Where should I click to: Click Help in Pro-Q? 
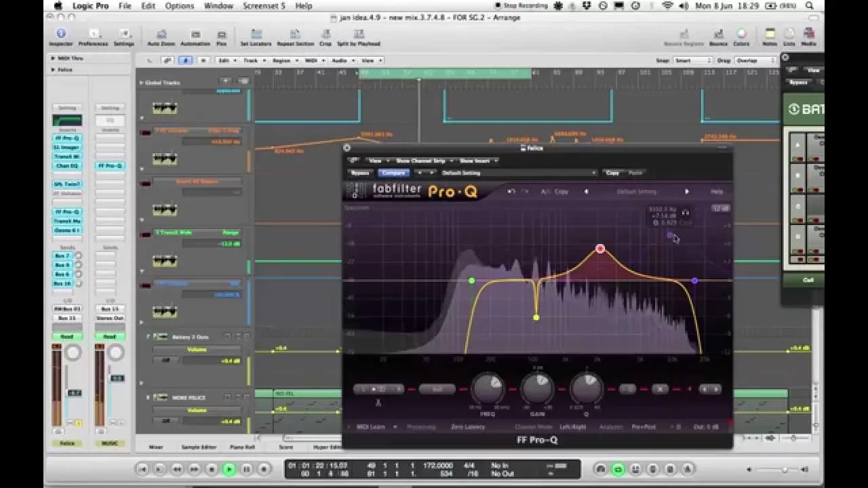[x=717, y=192]
